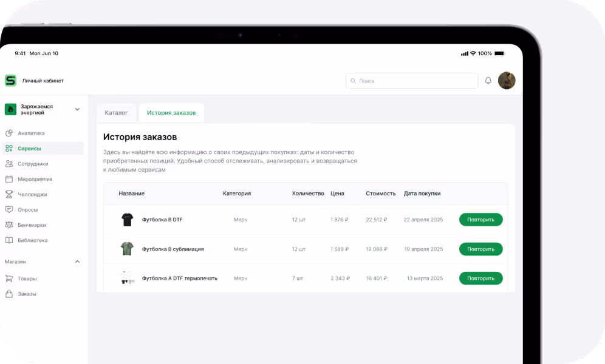Switch to the Каталог tab
The image size is (605, 364).
point(116,113)
